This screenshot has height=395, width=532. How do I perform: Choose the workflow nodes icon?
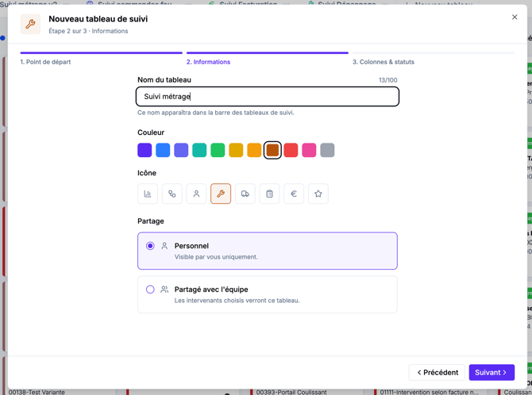click(x=172, y=194)
